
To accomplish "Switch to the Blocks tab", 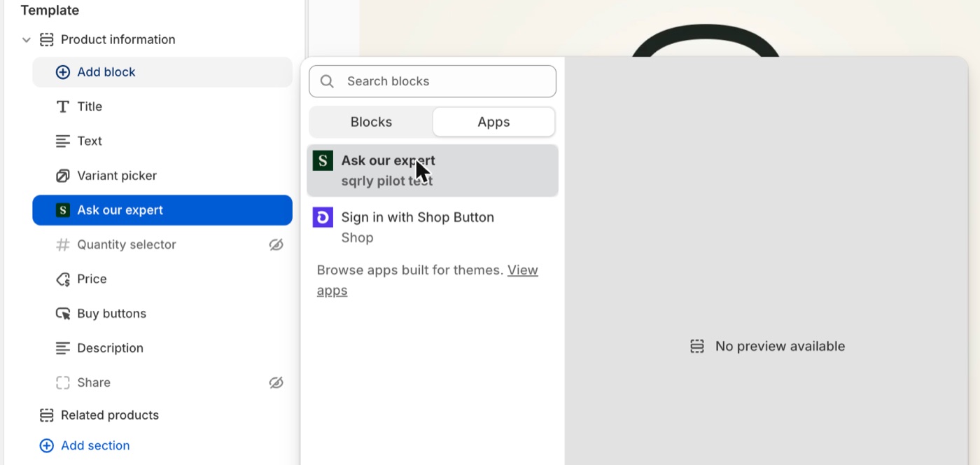I will [x=371, y=122].
